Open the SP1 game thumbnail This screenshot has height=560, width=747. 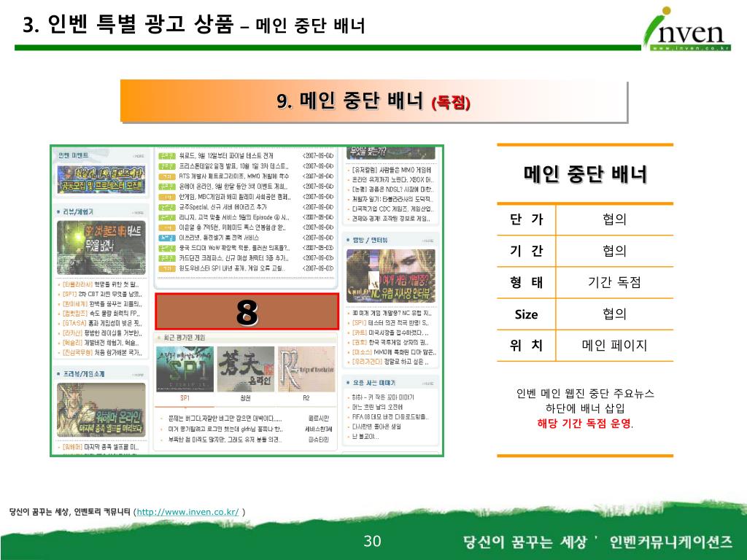[185, 369]
